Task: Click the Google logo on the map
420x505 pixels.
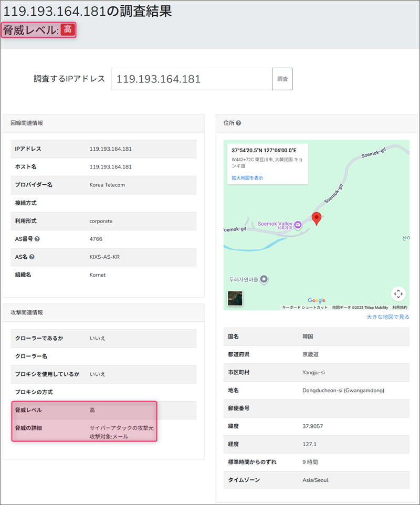Action: click(317, 300)
